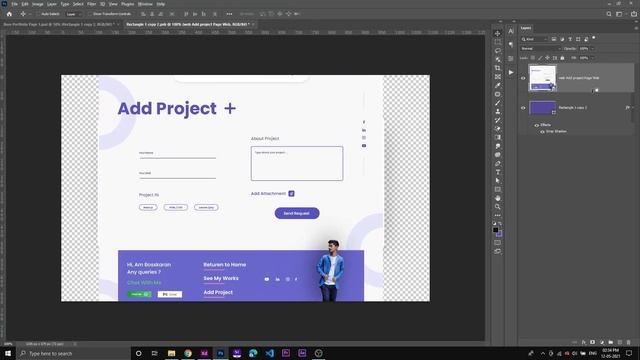Enable Auto-Select checkbox
Viewport: 640px width, 360px height.
click(x=38, y=14)
